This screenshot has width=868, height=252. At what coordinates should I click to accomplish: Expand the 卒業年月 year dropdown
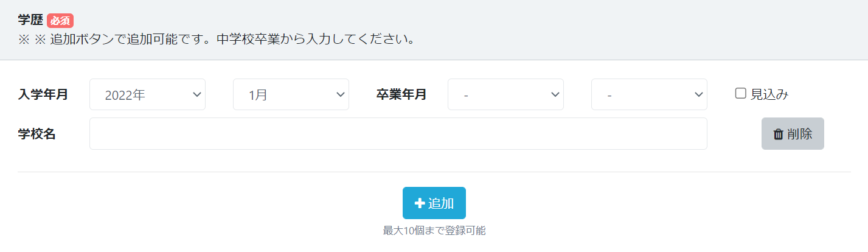tap(505, 94)
